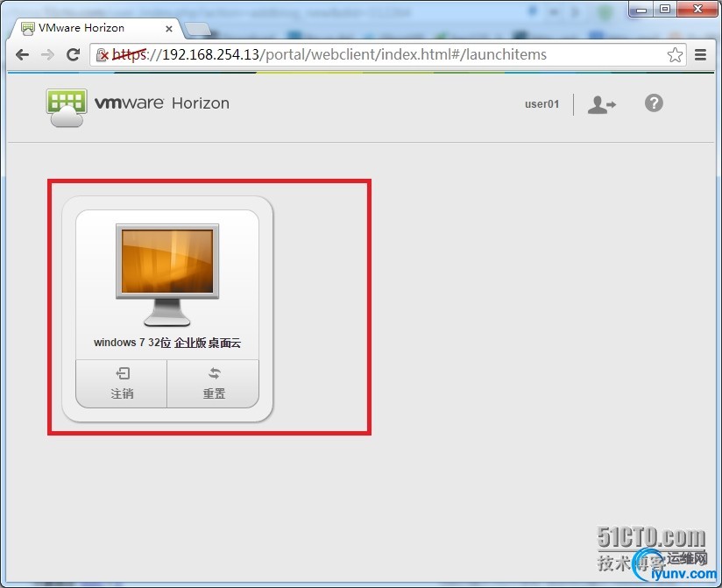
Task: Log out using the user sign-out icon
Action: click(x=601, y=104)
